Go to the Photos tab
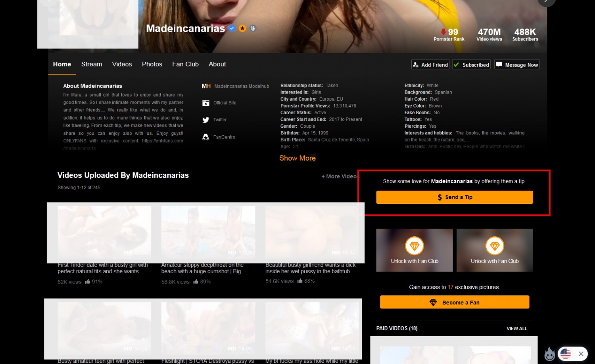Viewport: 595px width, 364px height. coord(152,64)
